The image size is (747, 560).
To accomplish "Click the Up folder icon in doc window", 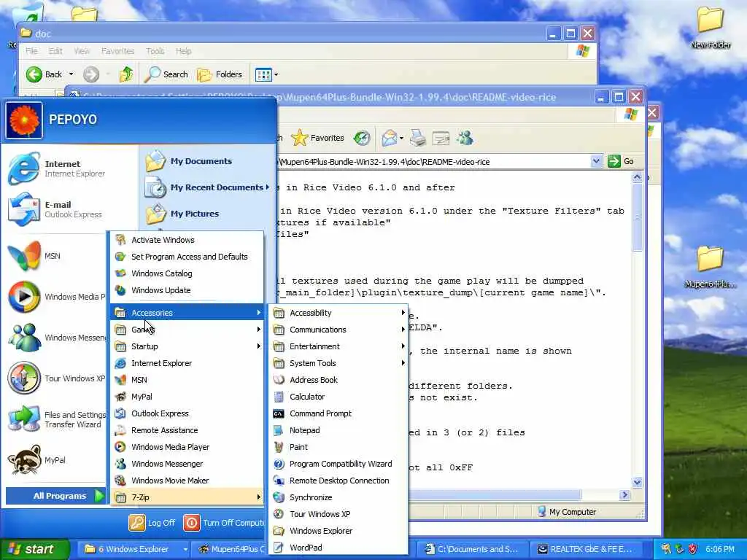I will click(126, 74).
